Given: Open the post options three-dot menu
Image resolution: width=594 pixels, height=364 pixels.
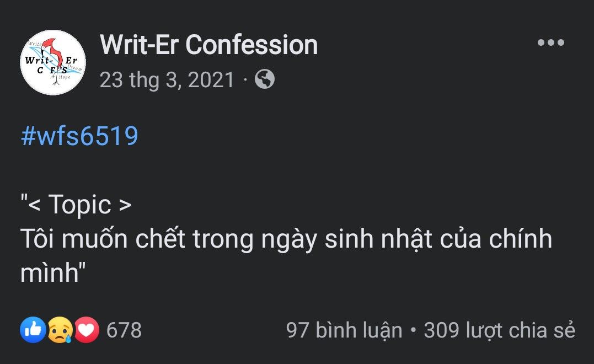Looking at the screenshot, I should (x=551, y=42).
